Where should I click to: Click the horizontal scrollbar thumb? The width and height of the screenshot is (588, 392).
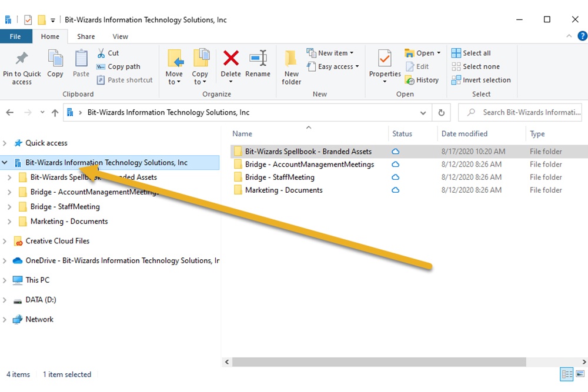coord(379,362)
